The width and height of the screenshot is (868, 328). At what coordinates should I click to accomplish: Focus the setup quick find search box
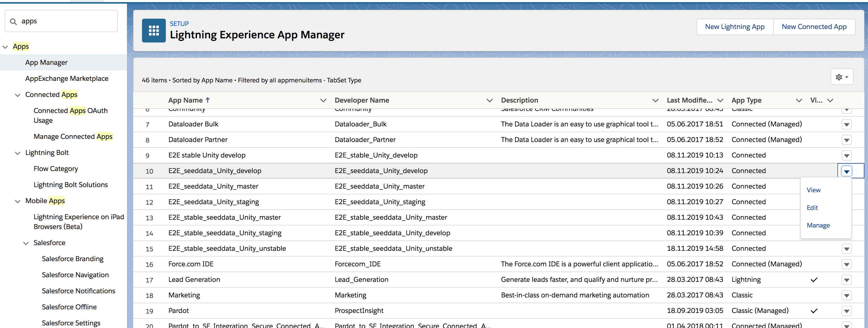click(61, 21)
